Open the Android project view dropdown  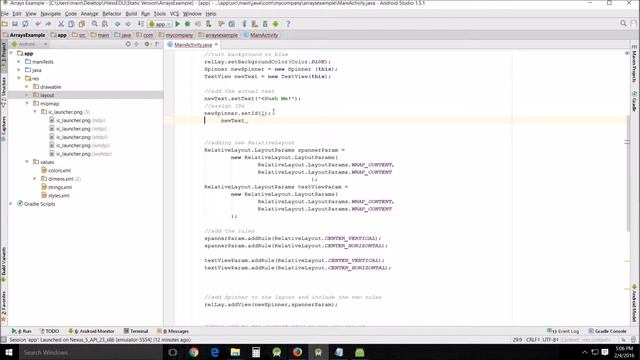(29, 44)
